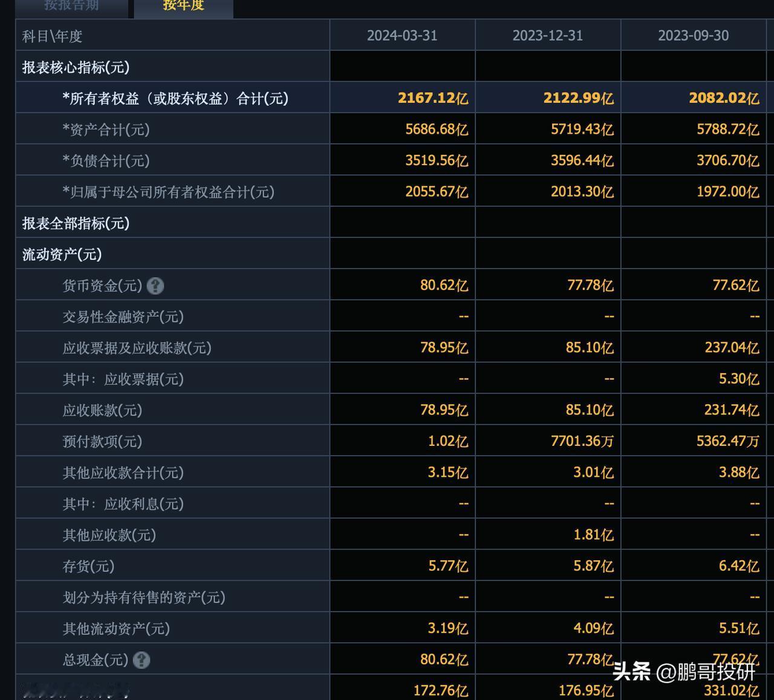Click the value 5788.72亿
The width and height of the screenshot is (774, 700).
coord(728,129)
